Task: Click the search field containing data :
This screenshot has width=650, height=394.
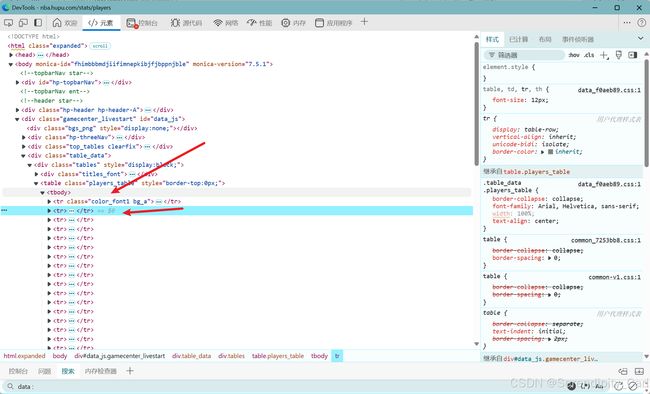Action: tap(282, 387)
